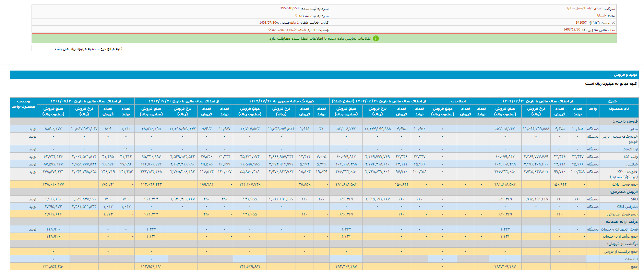Click the وضعیت محصول-واحد column header

(23, 104)
